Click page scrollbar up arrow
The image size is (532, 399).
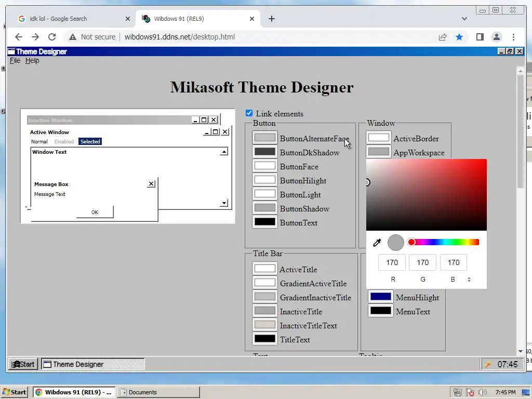coord(521,71)
